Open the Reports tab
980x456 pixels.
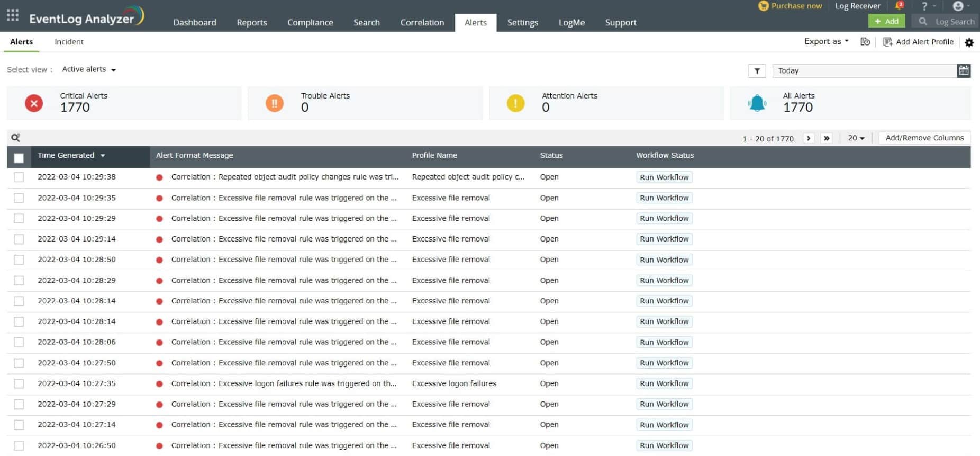(252, 22)
